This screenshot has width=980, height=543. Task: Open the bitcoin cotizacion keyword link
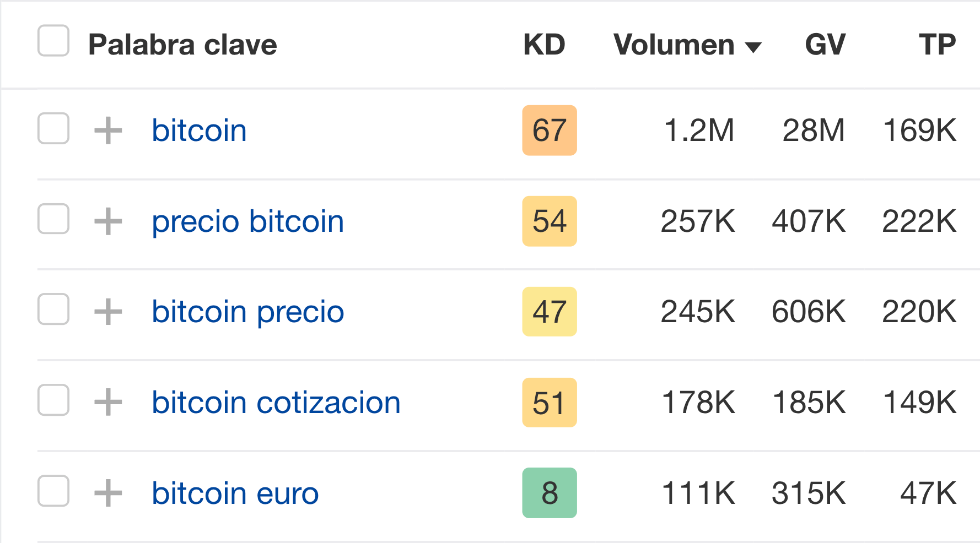[276, 402]
